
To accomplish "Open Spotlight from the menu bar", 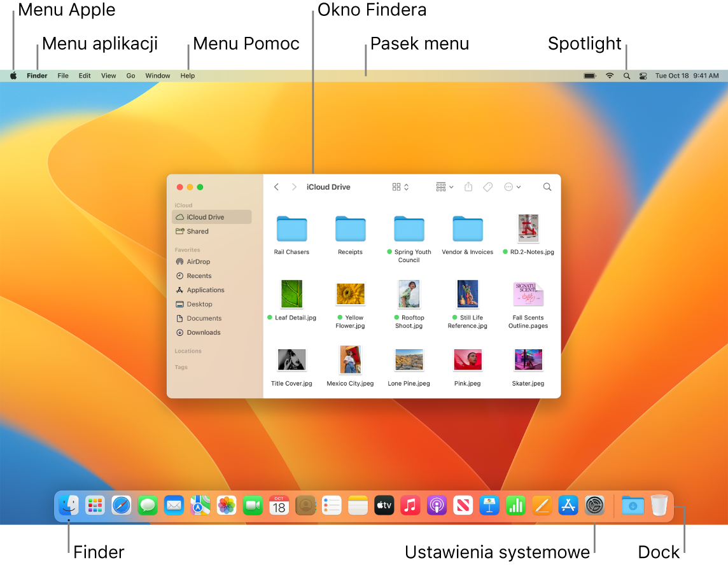I will click(627, 75).
